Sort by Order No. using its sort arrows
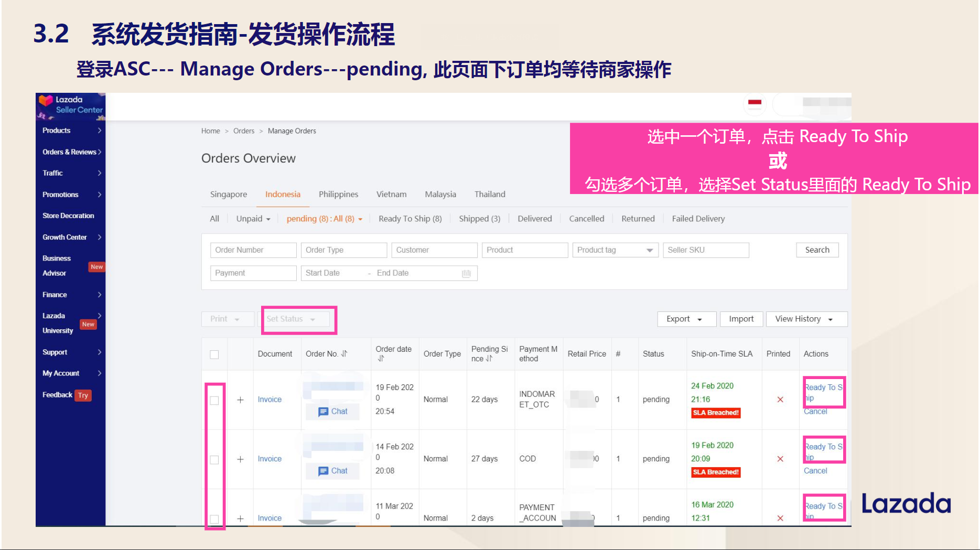The width and height of the screenshot is (980, 550). [x=344, y=354]
